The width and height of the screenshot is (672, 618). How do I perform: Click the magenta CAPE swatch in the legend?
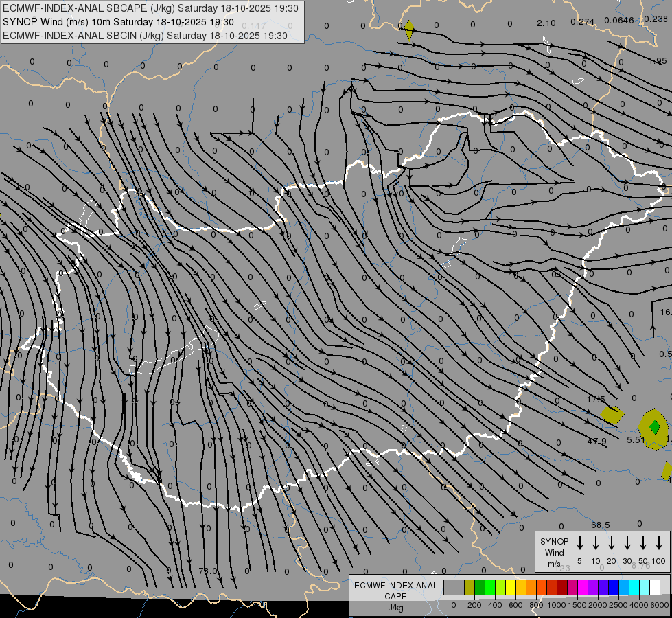pyautogui.click(x=583, y=588)
